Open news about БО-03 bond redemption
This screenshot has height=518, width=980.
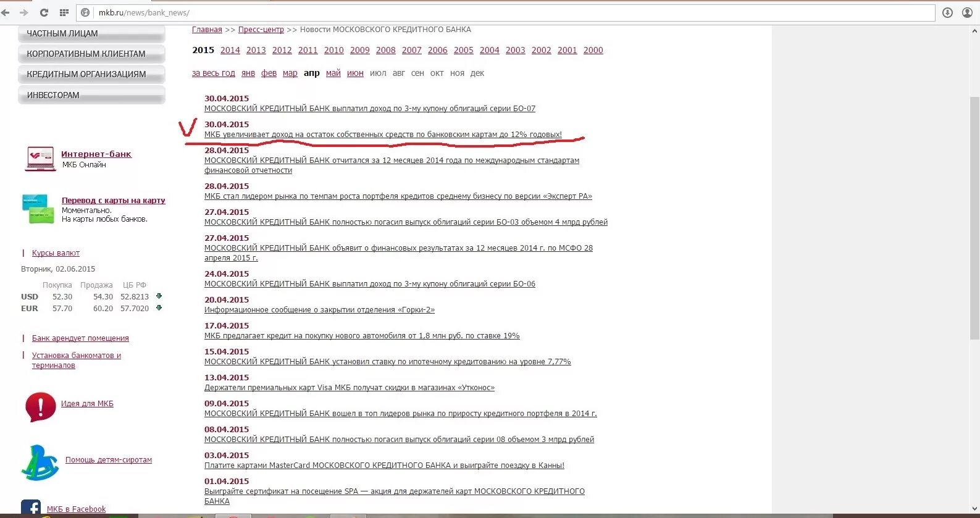click(x=406, y=222)
